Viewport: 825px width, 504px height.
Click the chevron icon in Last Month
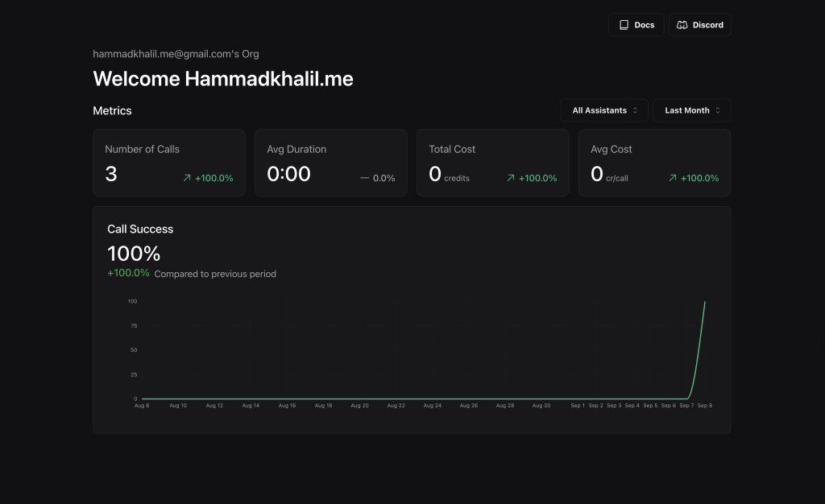pos(718,110)
